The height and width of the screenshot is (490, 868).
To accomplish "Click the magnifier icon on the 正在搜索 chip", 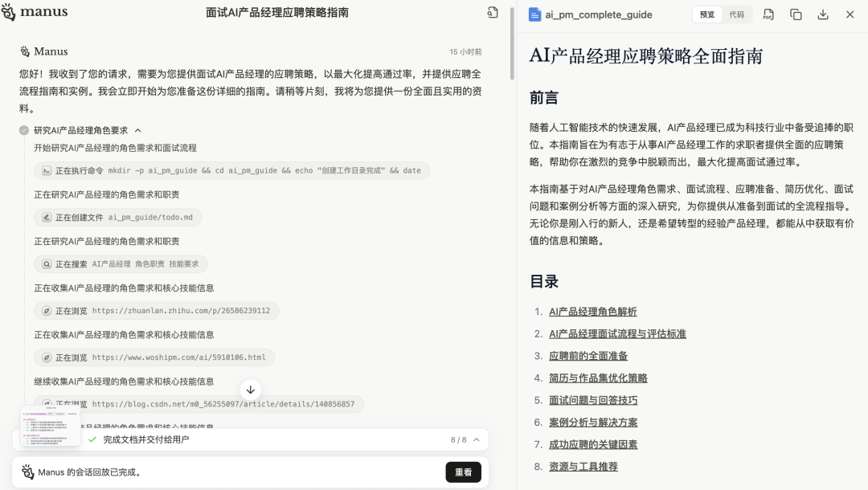I will [x=45, y=263].
